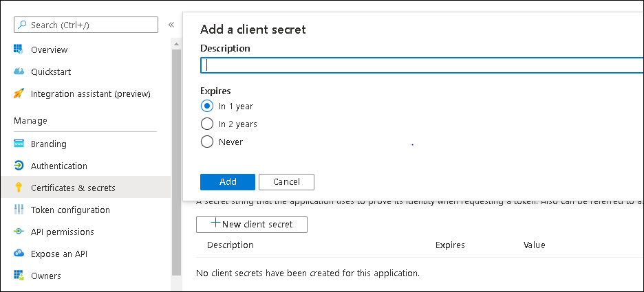
Task: Click the New client secret button
Action: (252, 224)
